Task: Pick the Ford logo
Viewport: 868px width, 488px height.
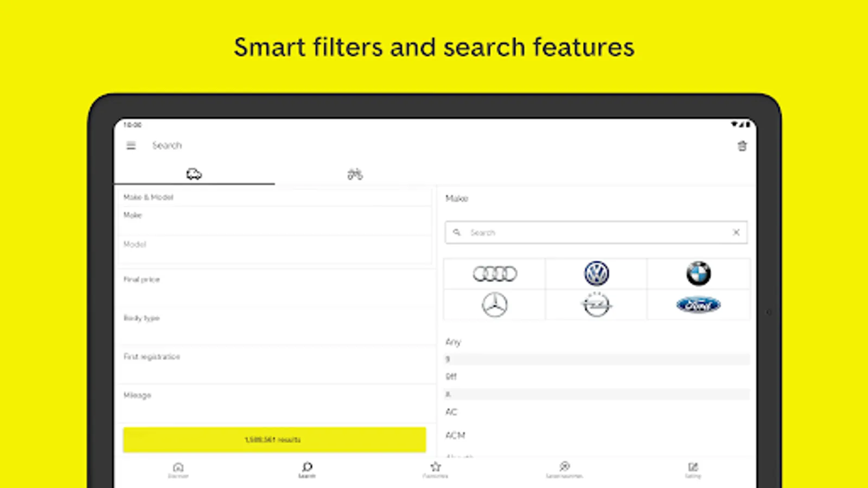Action: point(698,305)
